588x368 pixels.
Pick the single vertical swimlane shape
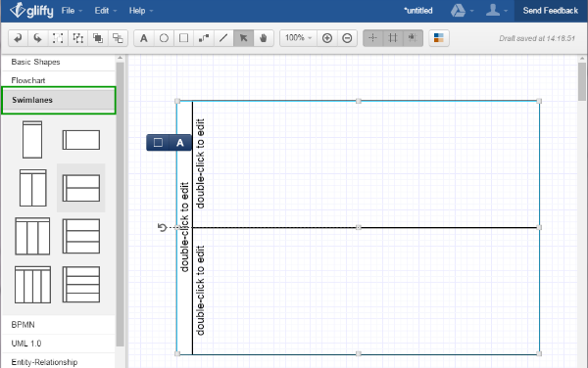tap(32, 140)
